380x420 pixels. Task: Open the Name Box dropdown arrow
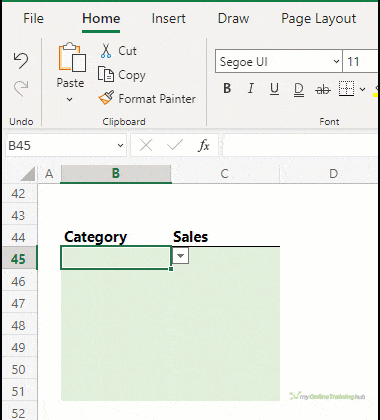(x=120, y=146)
